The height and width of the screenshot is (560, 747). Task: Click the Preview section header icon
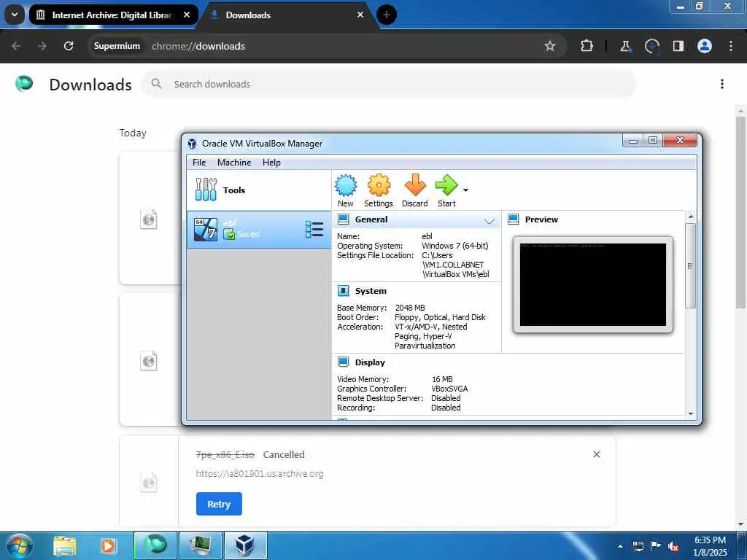tap(513, 219)
